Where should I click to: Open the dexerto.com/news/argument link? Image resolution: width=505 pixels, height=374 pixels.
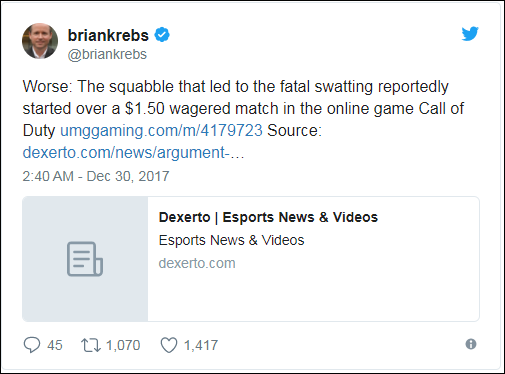[x=133, y=153]
